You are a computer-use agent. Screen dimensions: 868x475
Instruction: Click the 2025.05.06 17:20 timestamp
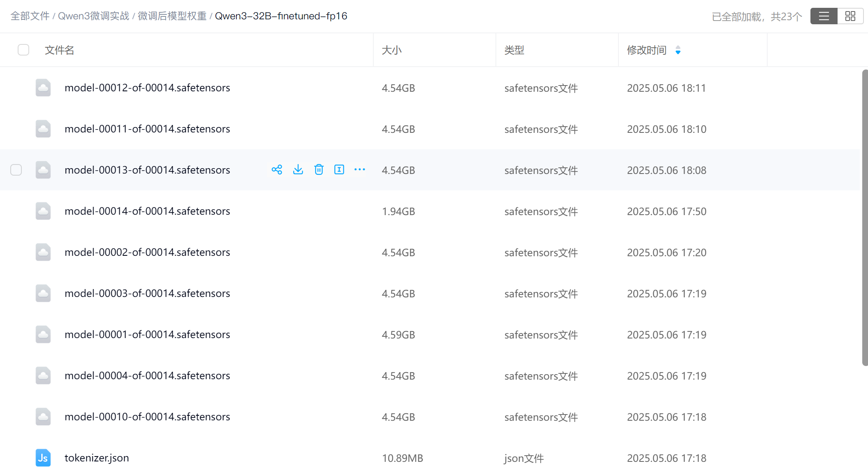[x=667, y=253]
